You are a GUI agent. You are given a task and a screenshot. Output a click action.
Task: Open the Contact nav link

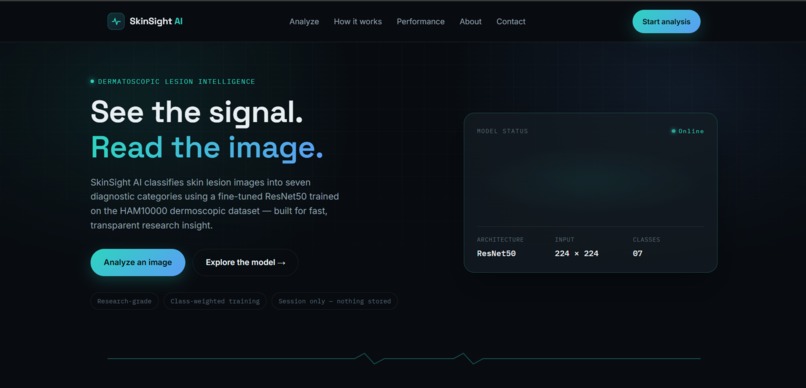[510, 22]
